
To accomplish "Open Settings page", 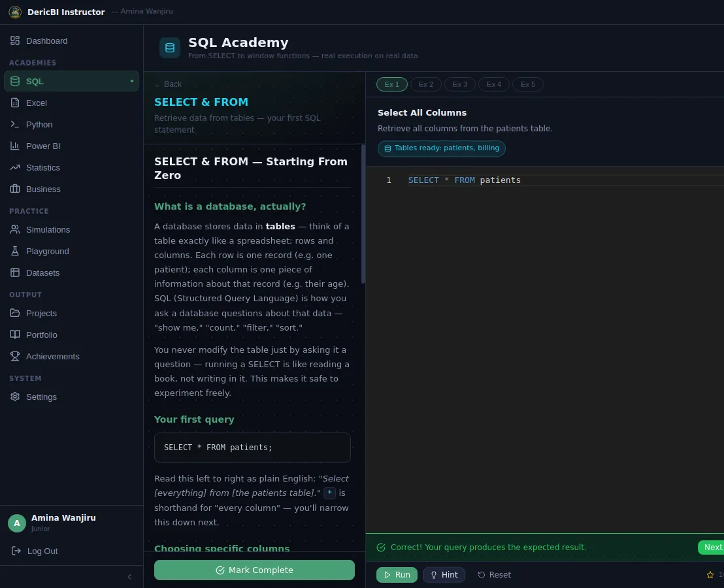I will click(71, 397).
